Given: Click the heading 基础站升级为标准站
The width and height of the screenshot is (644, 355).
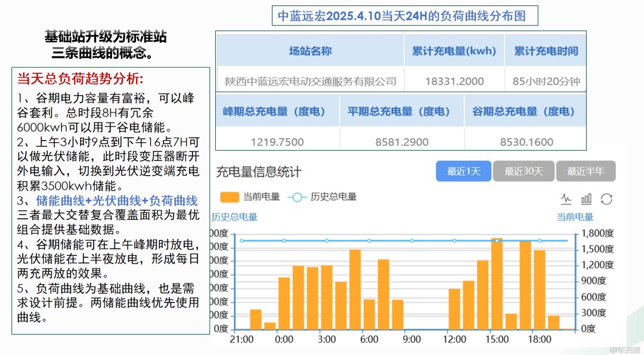Looking at the screenshot, I should 106,37.
